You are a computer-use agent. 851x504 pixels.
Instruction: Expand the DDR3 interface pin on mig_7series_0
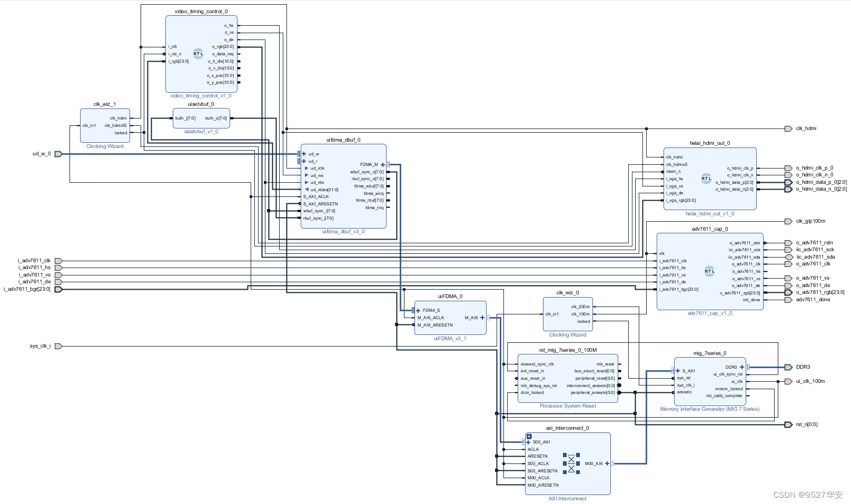click(742, 367)
